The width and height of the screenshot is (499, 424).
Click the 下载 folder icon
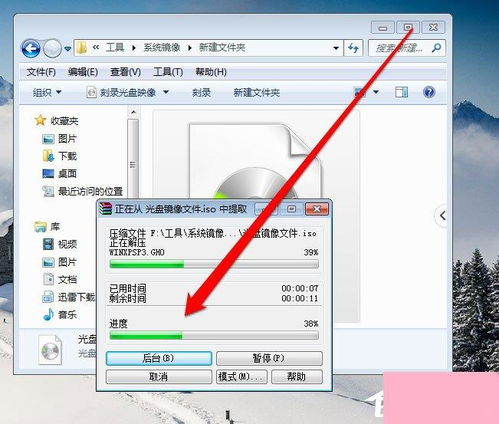[48, 156]
